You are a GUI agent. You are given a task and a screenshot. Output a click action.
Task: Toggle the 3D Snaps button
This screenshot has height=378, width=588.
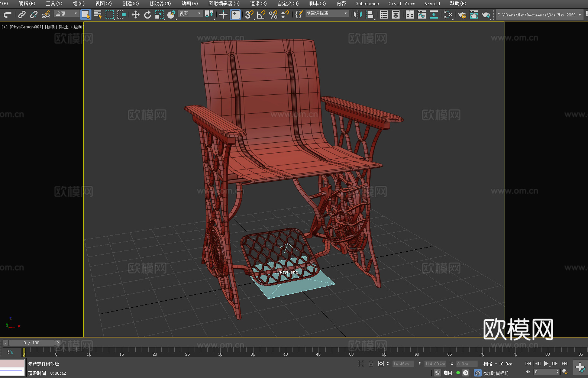tap(249, 15)
